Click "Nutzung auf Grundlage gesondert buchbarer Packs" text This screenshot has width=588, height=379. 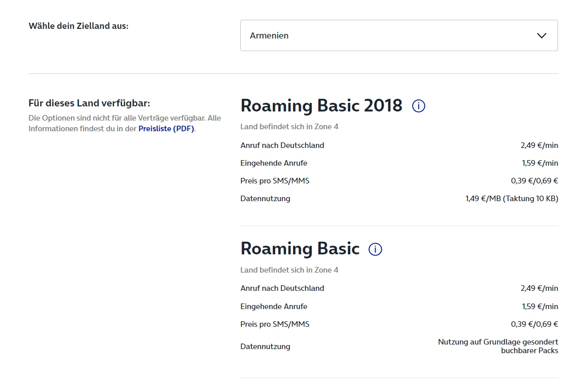pyautogui.click(x=498, y=346)
